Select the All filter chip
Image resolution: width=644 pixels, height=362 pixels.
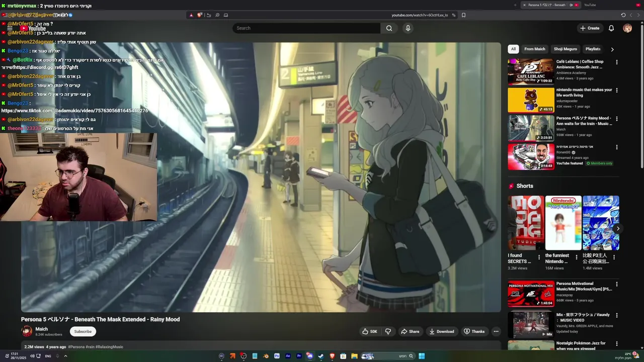pos(513,49)
